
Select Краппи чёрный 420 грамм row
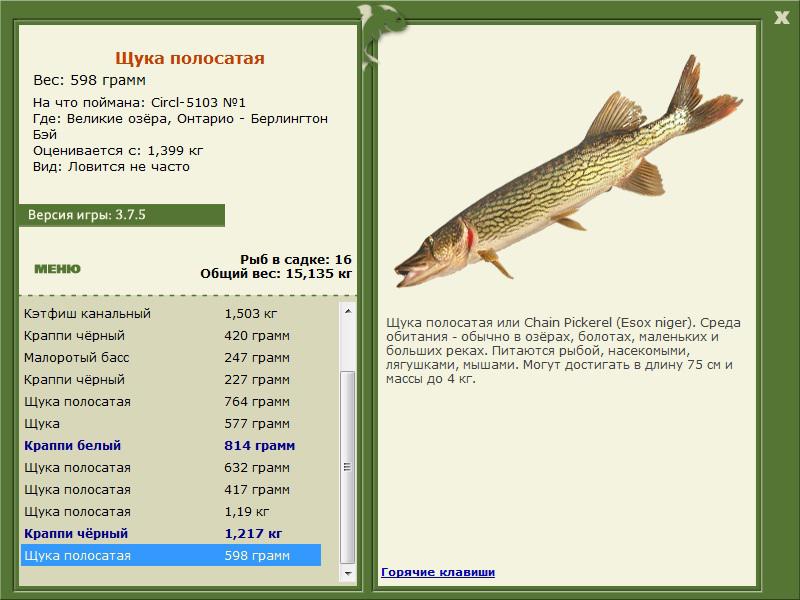point(171,335)
